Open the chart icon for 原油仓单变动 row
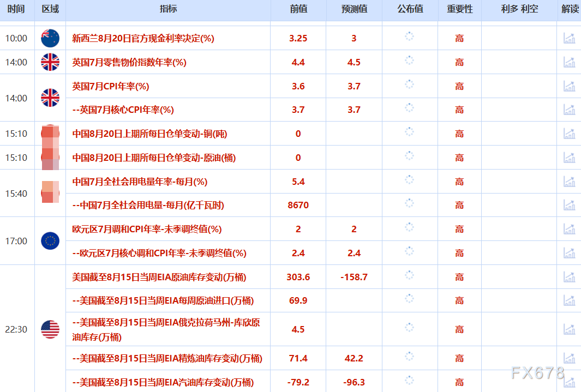The image size is (581, 392). tap(571, 158)
